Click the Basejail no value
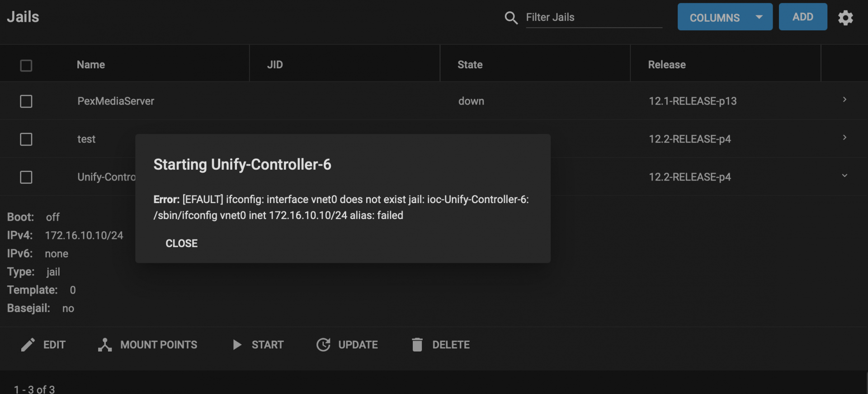 click(x=68, y=309)
